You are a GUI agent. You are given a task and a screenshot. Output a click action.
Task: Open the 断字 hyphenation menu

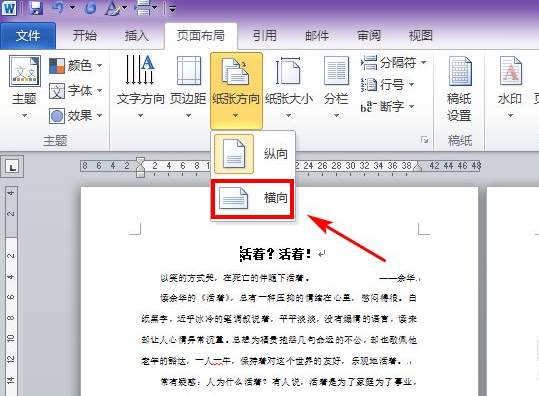(388, 107)
